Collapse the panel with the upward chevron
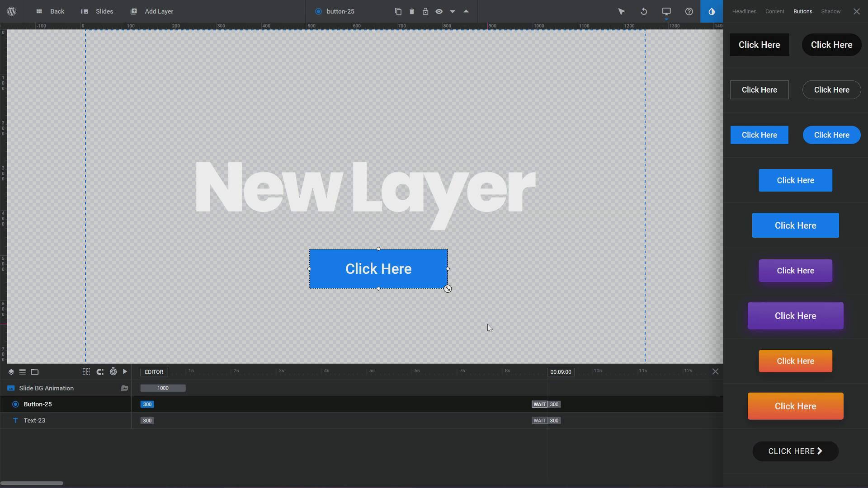 click(x=466, y=11)
